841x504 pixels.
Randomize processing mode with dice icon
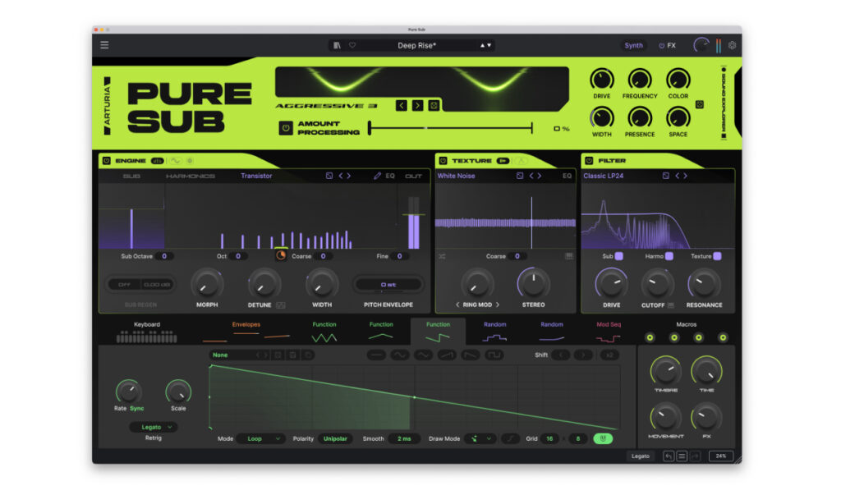click(x=434, y=106)
